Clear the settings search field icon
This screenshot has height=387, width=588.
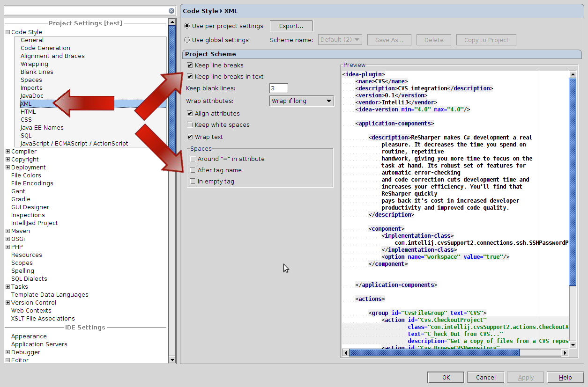[x=171, y=11]
